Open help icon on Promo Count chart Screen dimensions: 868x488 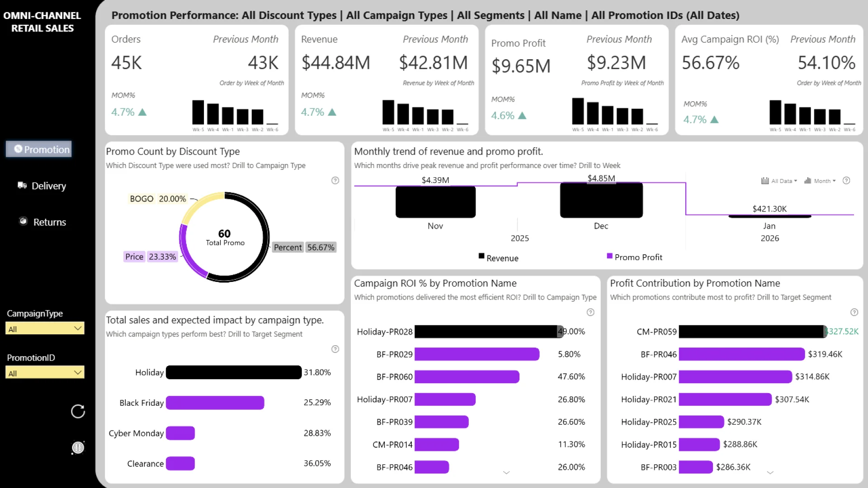tap(335, 180)
